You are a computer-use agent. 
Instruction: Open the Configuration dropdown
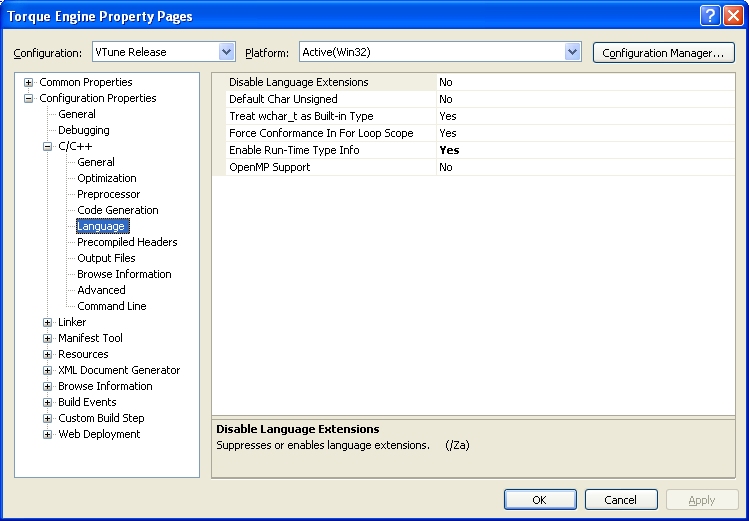[x=226, y=52]
